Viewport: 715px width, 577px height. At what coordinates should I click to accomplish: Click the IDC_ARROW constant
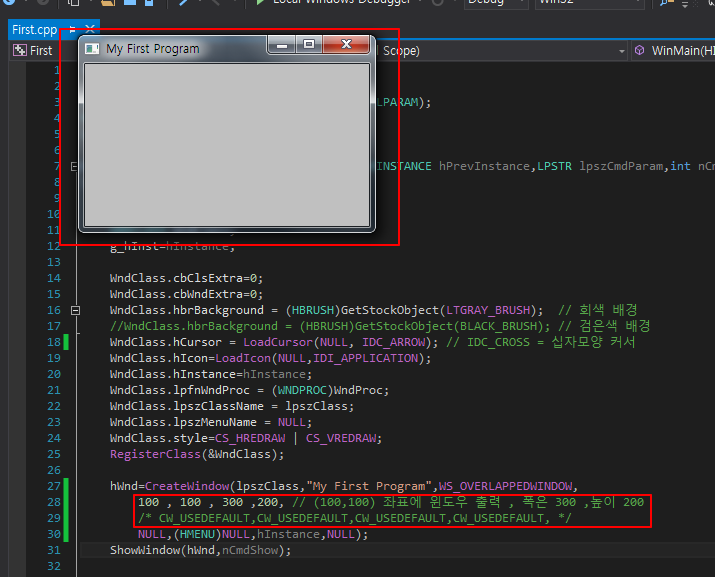click(394, 342)
